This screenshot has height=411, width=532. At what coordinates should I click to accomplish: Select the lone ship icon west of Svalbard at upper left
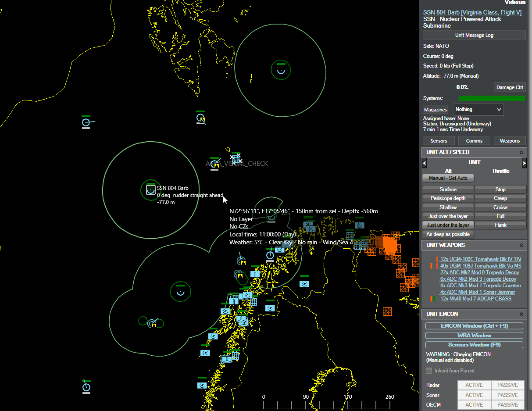(x=86, y=122)
